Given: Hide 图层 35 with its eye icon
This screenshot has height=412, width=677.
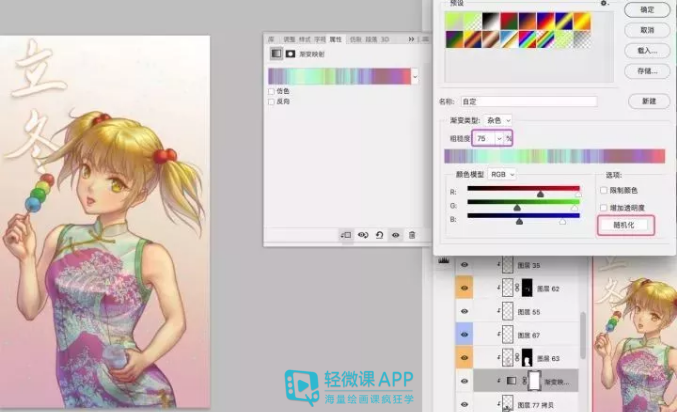Looking at the screenshot, I should click(x=465, y=265).
